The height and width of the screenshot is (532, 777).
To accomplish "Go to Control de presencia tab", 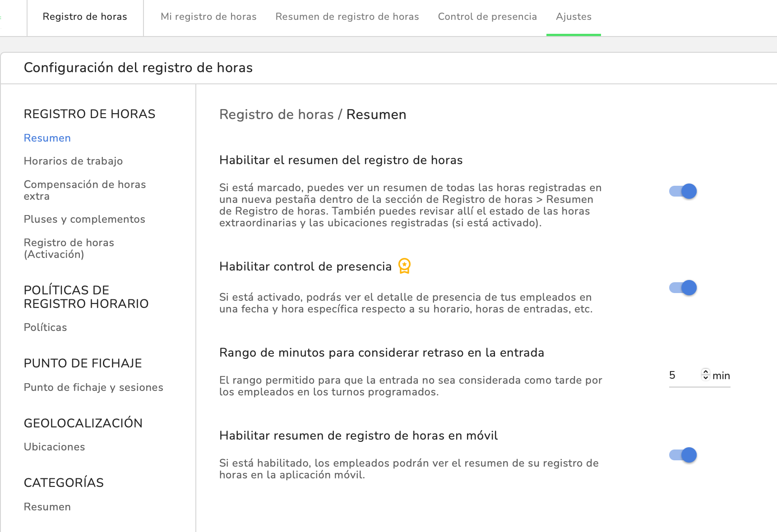I will pyautogui.click(x=487, y=17).
